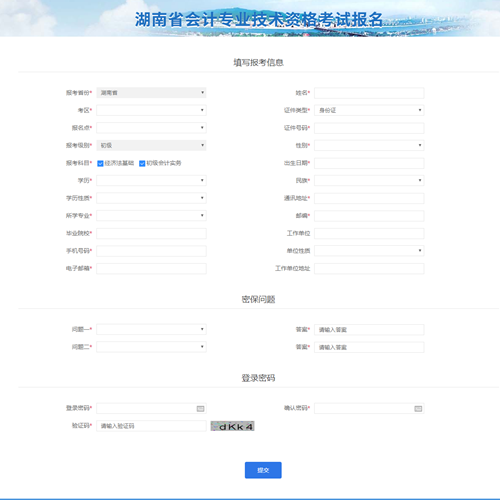This screenshot has height=500, width=500.
Task: Click the 密保问题 section heading
Action: (258, 299)
